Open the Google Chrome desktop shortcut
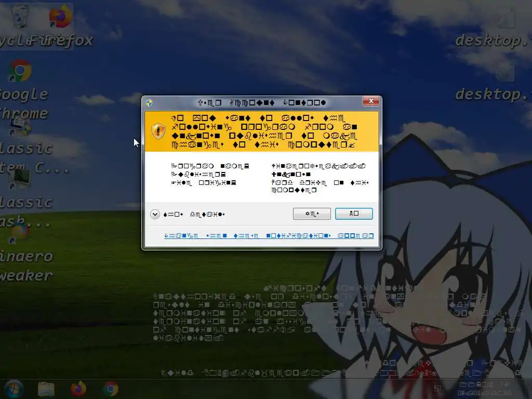The image size is (532, 399). click(x=20, y=71)
